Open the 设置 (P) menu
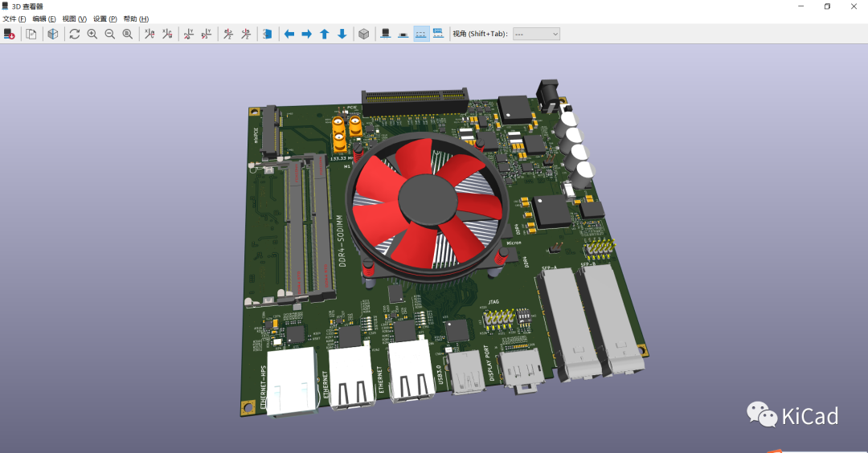Screen dimensions: 868x453 click(104, 18)
